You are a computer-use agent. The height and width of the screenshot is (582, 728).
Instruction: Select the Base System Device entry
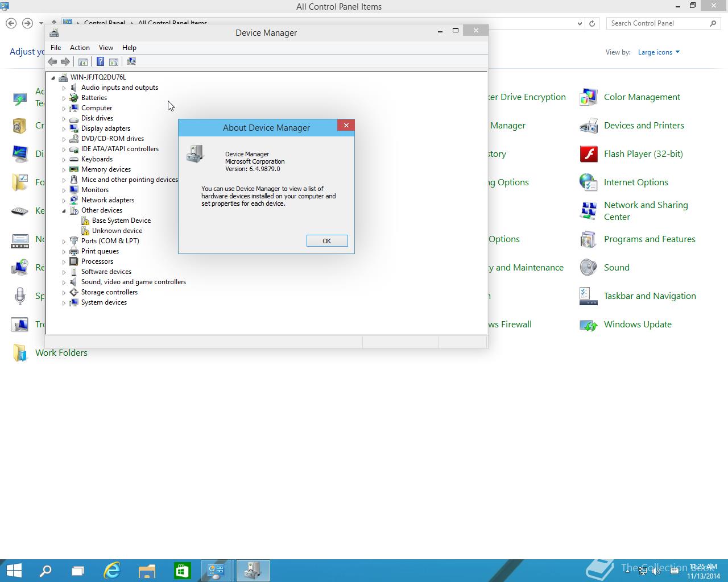click(x=121, y=221)
